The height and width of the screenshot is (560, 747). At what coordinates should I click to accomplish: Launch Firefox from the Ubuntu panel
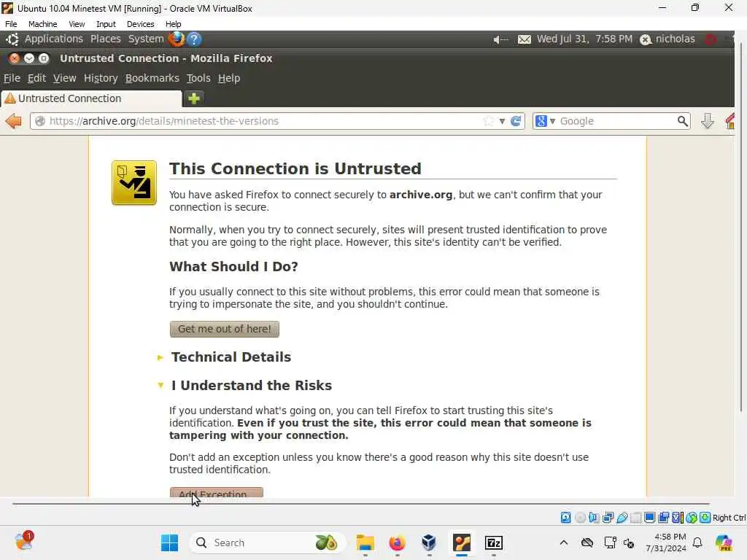pos(177,39)
